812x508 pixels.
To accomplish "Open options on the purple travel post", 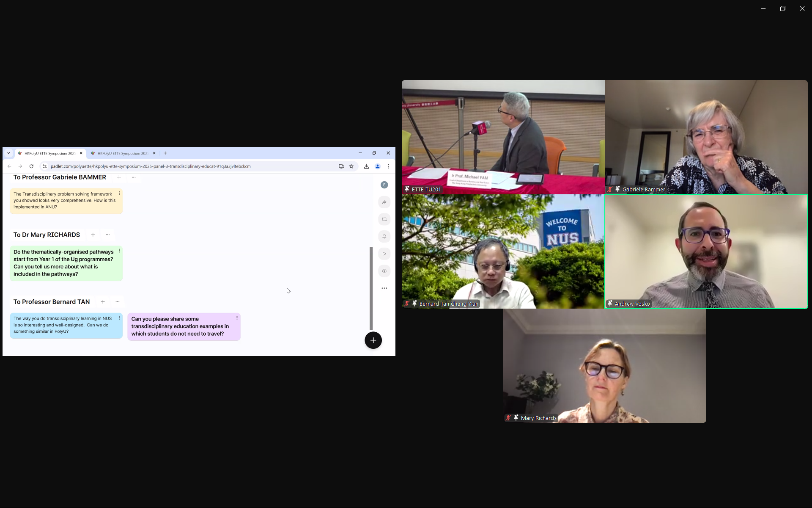I will (237, 318).
